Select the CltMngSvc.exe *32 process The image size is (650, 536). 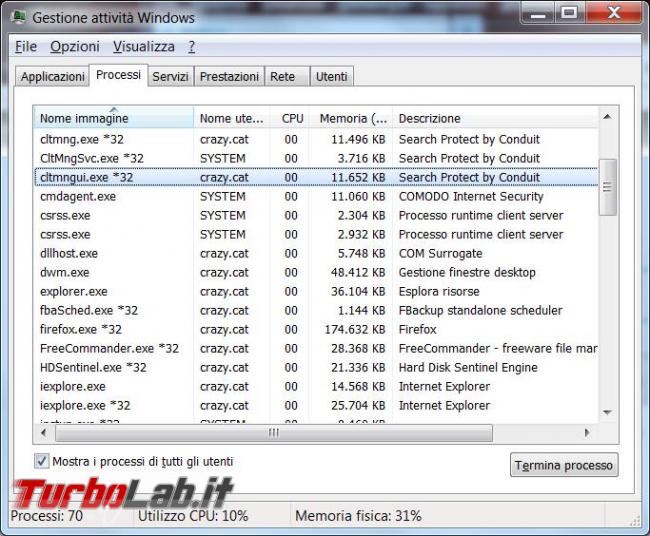(316, 158)
